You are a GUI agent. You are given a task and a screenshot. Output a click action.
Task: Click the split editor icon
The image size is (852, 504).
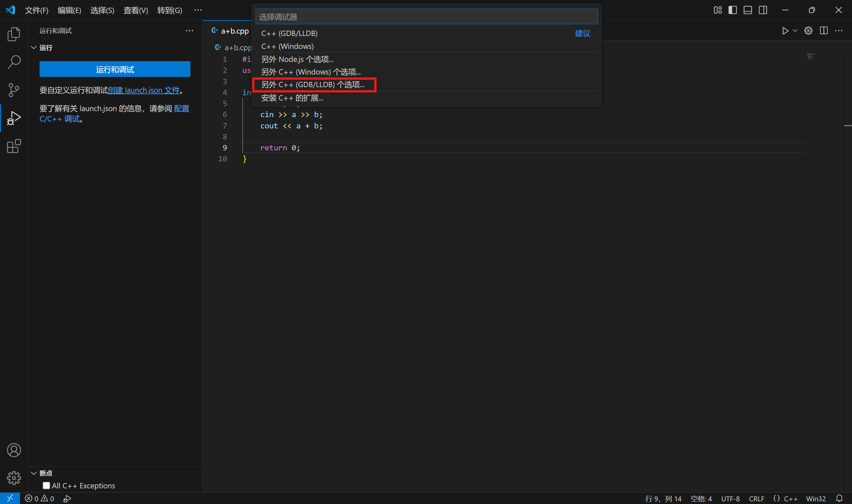[x=823, y=31]
